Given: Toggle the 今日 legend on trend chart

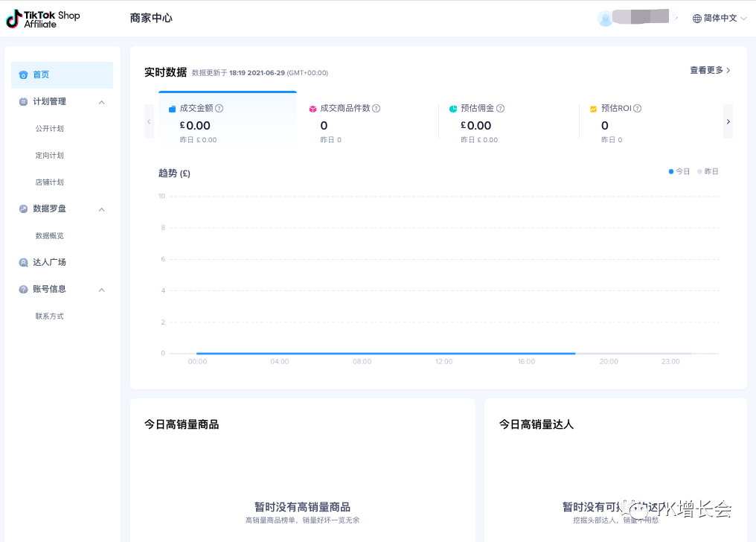Looking at the screenshot, I should [x=679, y=171].
